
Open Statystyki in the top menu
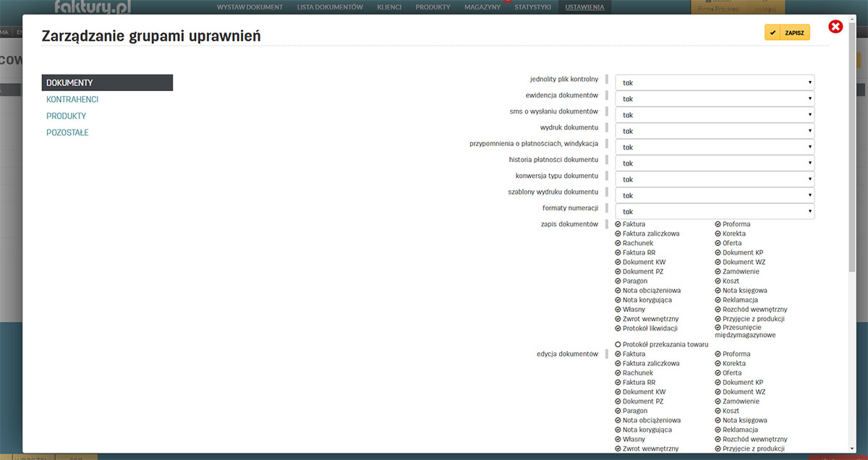[532, 7]
